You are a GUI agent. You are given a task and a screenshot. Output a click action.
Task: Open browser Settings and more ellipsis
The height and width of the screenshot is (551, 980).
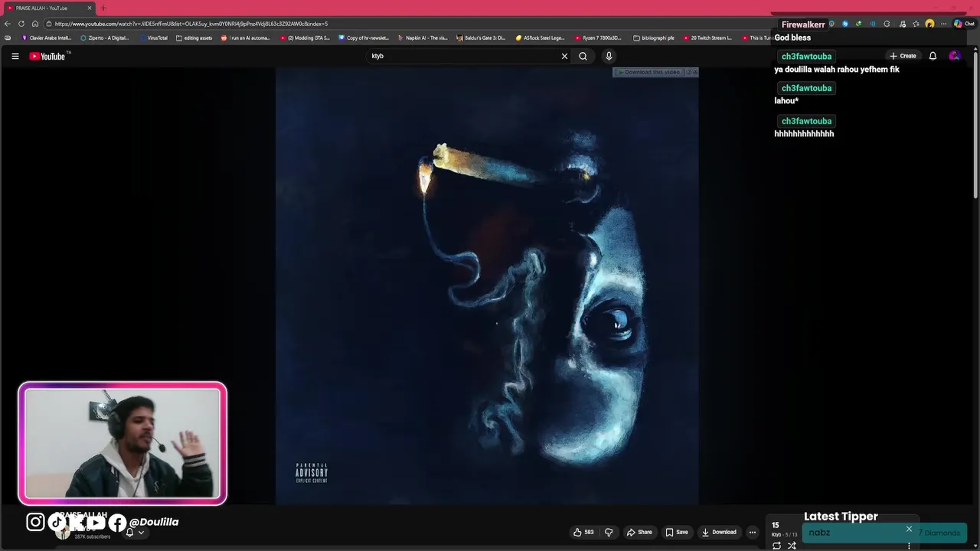coord(944,24)
